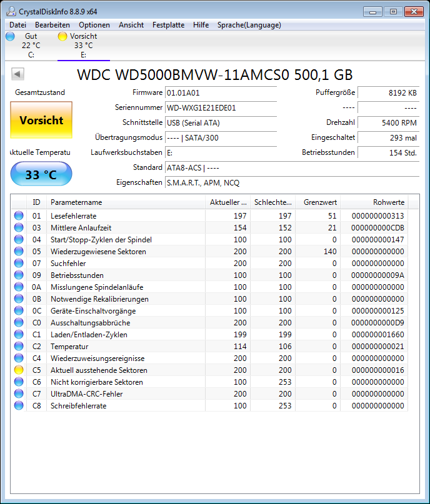The height and width of the screenshot is (504, 430).
Task: Click the Schnittstelle field USB (Serial ATA)
Action: click(221, 123)
